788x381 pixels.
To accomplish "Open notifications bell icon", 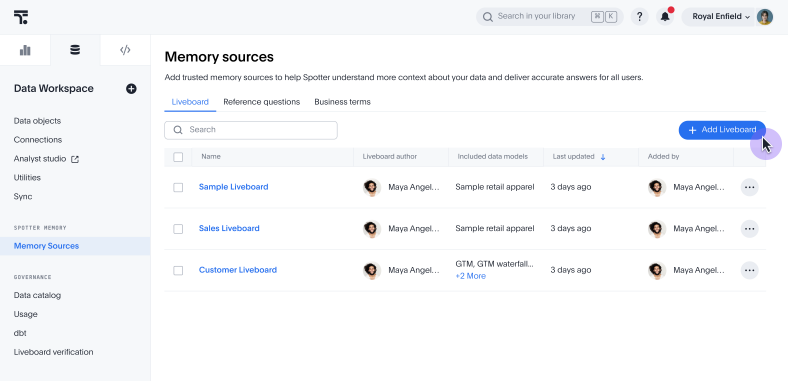I will pos(665,17).
